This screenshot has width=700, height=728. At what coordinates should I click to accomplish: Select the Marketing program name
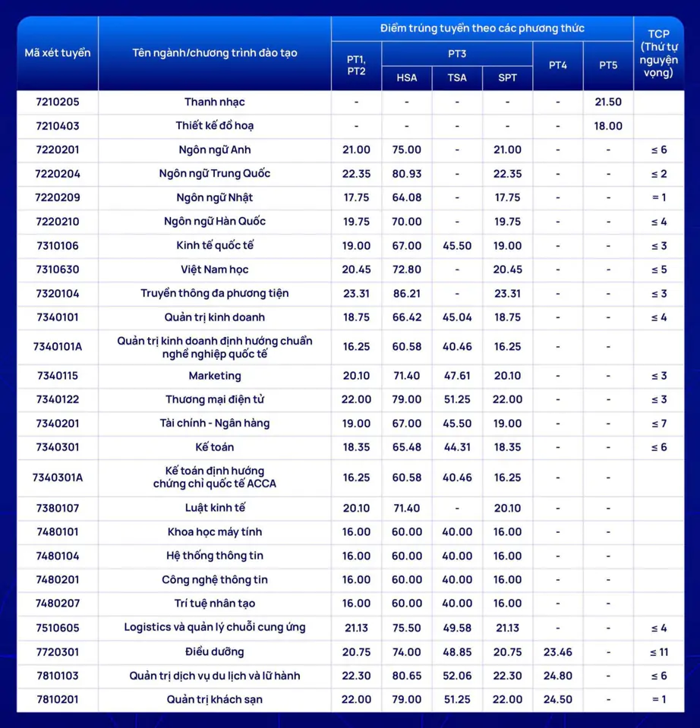click(214, 376)
